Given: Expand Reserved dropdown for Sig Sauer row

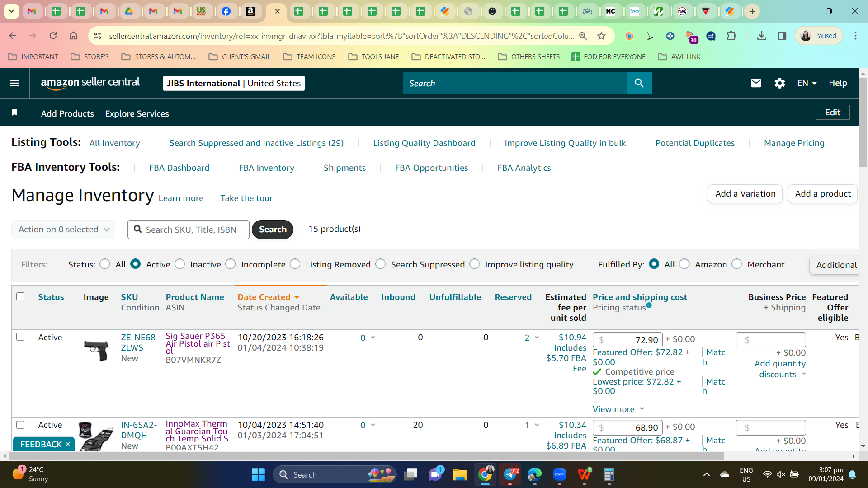Looking at the screenshot, I should 537,337.
